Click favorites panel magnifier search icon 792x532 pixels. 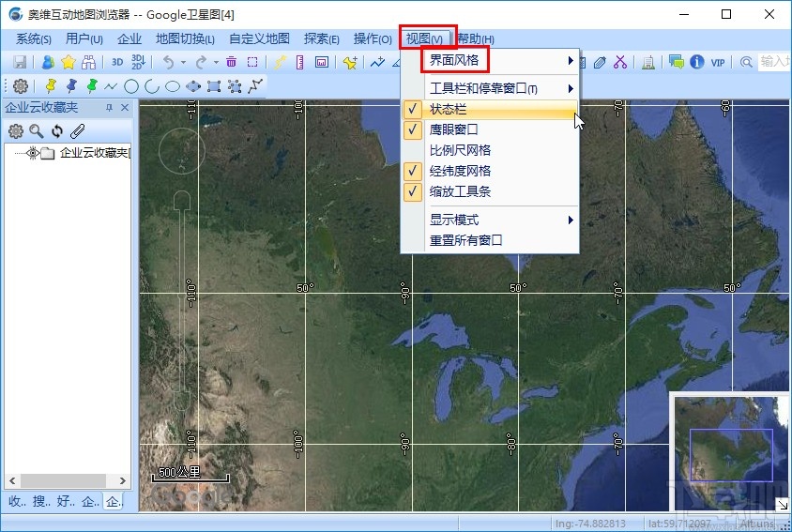click(x=37, y=131)
